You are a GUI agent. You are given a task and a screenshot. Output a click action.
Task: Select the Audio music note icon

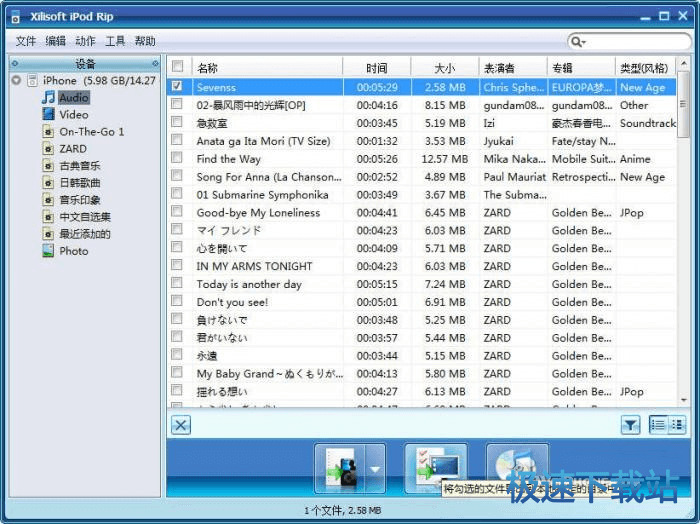pyautogui.click(x=48, y=97)
